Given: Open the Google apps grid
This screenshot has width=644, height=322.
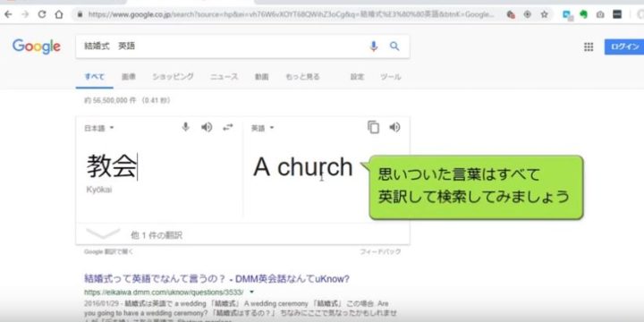Looking at the screenshot, I should tap(589, 47).
